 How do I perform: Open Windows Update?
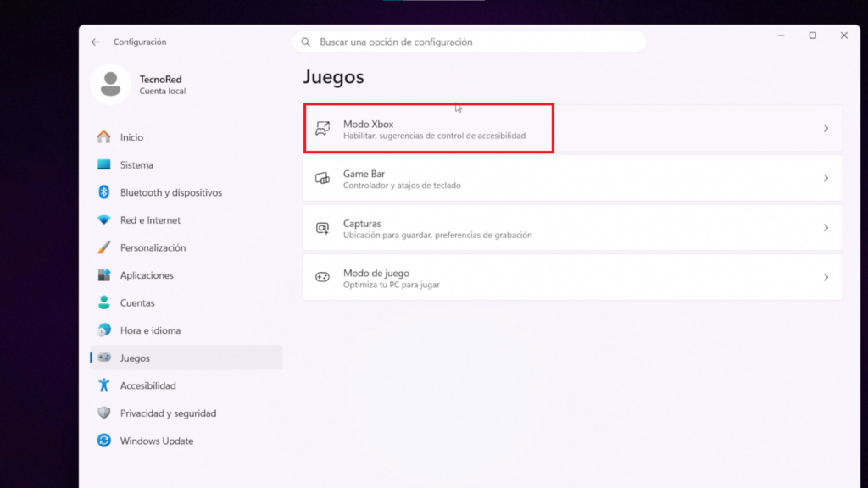pos(186,441)
